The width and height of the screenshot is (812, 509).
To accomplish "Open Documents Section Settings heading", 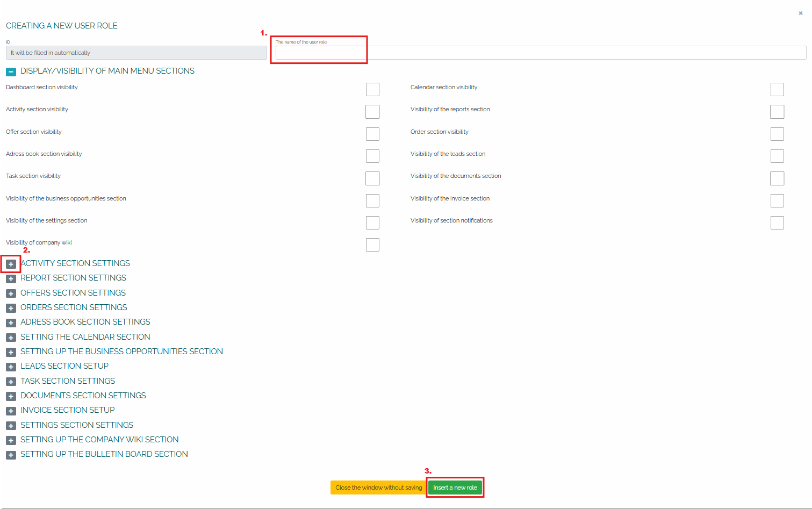I will point(83,396).
